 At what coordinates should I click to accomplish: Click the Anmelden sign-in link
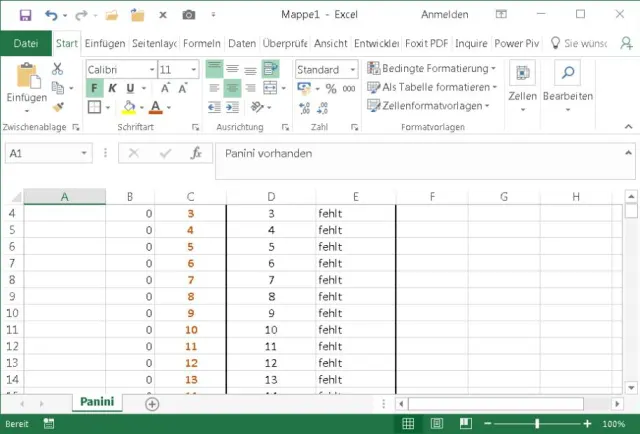[444, 15]
